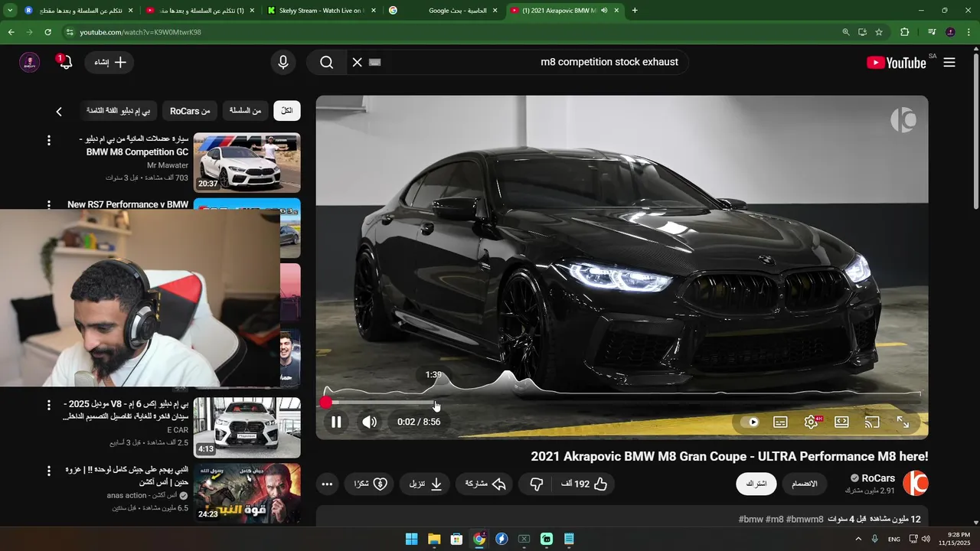Screen dimensions: 980x551
Task: Reload the page
Action: point(47,32)
